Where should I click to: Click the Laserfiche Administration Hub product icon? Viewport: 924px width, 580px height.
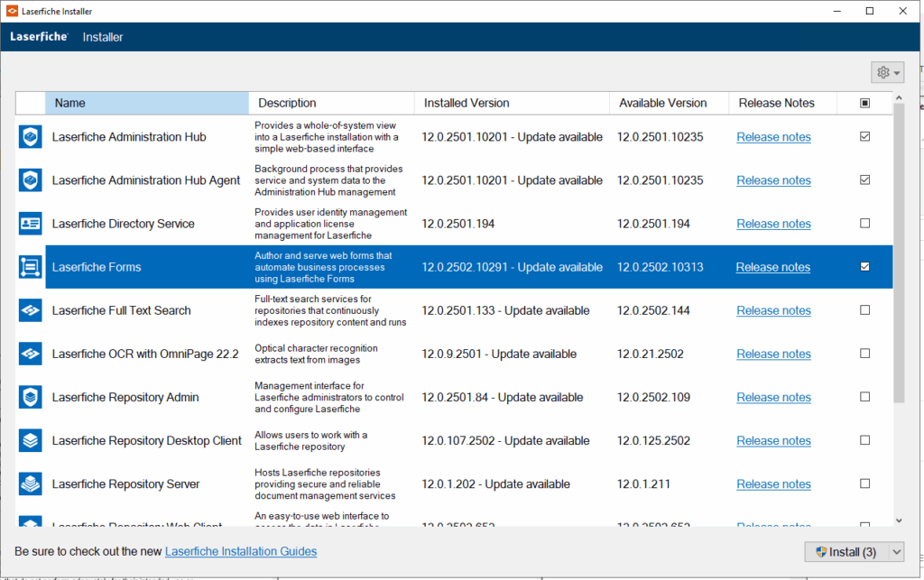(31, 137)
